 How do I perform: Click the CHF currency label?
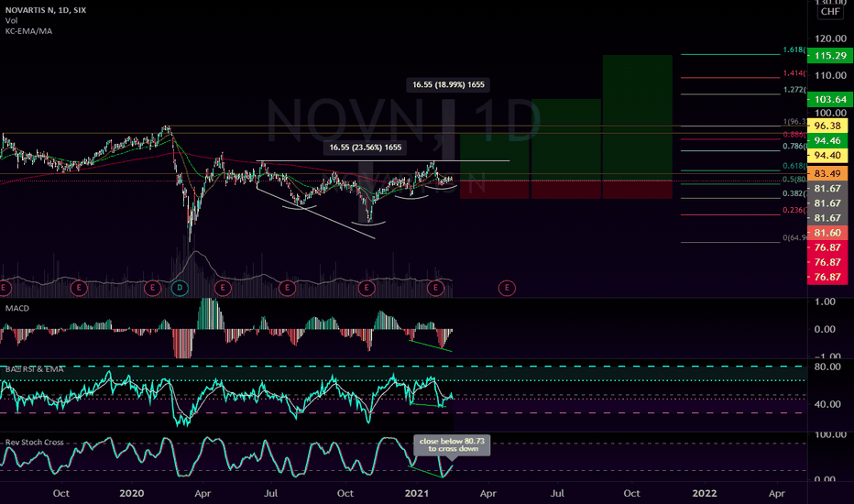pyautogui.click(x=830, y=11)
